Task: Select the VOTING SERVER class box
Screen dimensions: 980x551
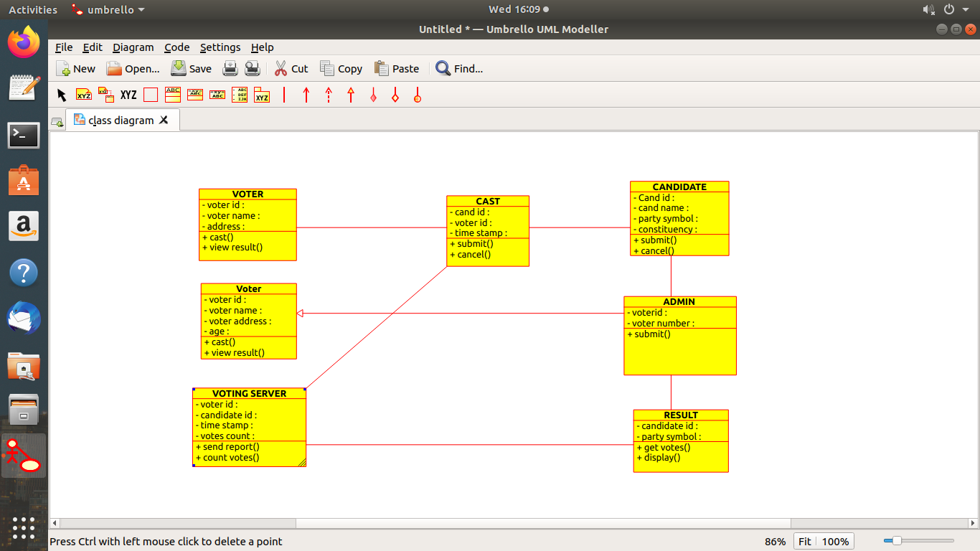Action: click(249, 427)
